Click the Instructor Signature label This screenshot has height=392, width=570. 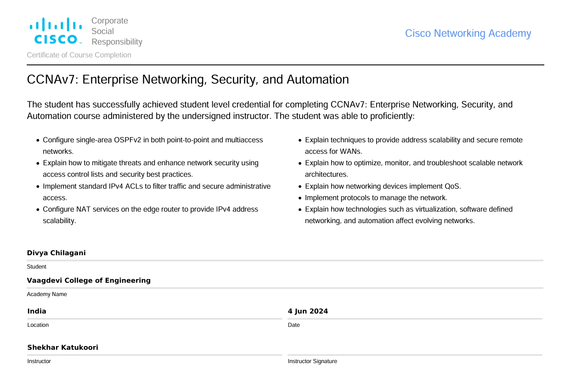point(312,361)
